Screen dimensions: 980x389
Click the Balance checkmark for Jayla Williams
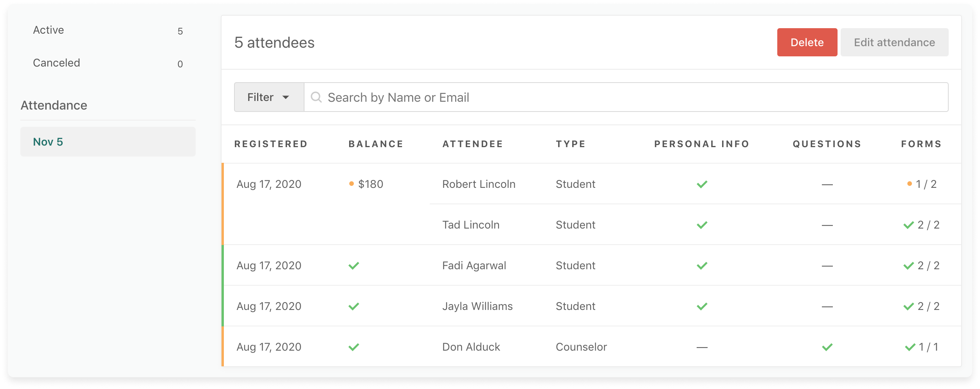point(354,306)
